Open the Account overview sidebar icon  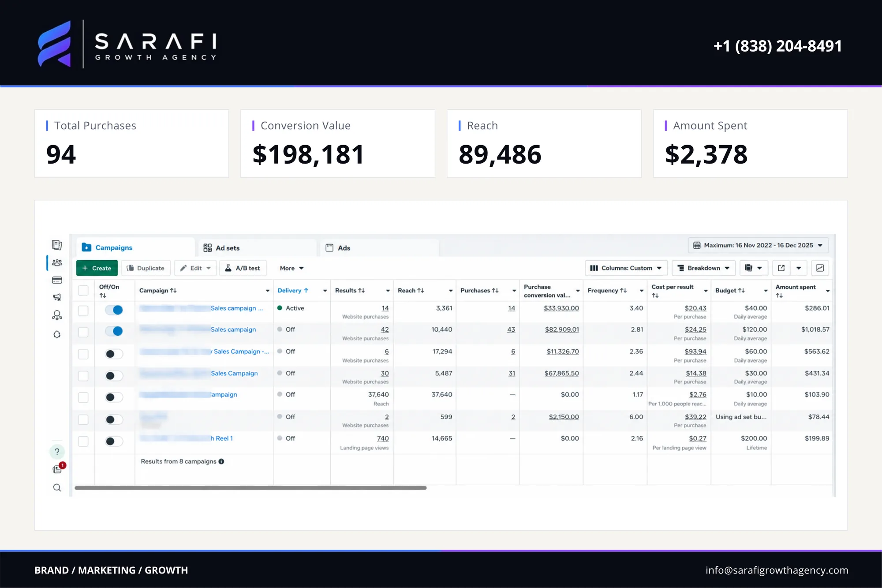(57, 245)
